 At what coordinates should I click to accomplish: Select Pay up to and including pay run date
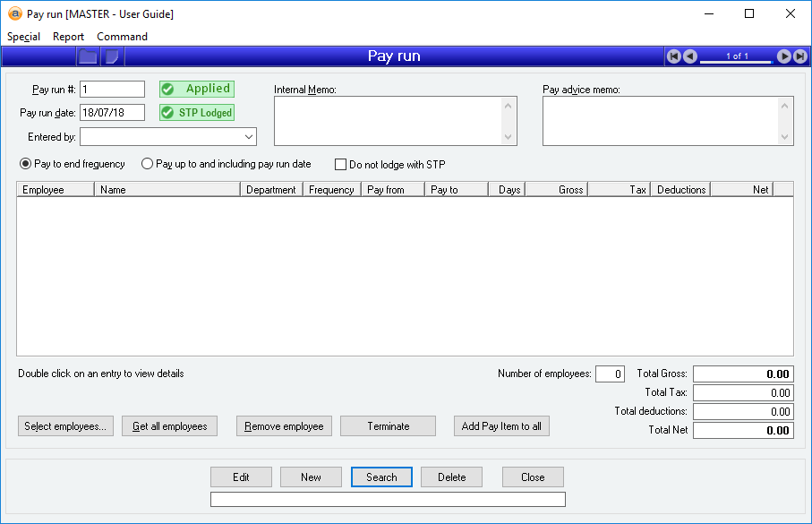(x=148, y=165)
